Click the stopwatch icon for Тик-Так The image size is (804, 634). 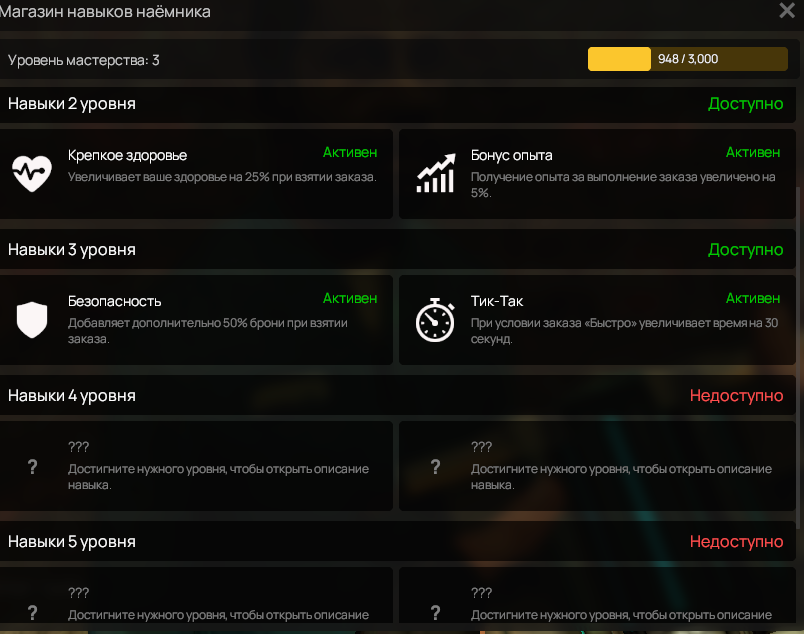point(435,320)
